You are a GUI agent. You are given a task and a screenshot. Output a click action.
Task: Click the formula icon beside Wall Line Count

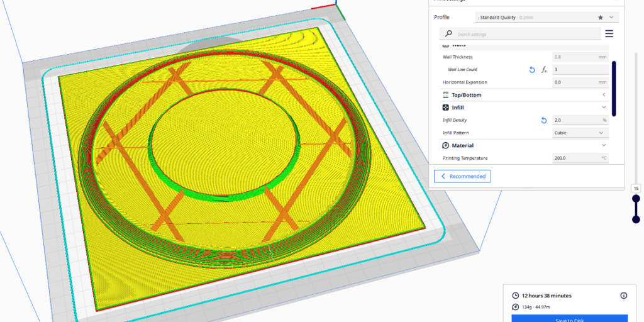(544, 70)
